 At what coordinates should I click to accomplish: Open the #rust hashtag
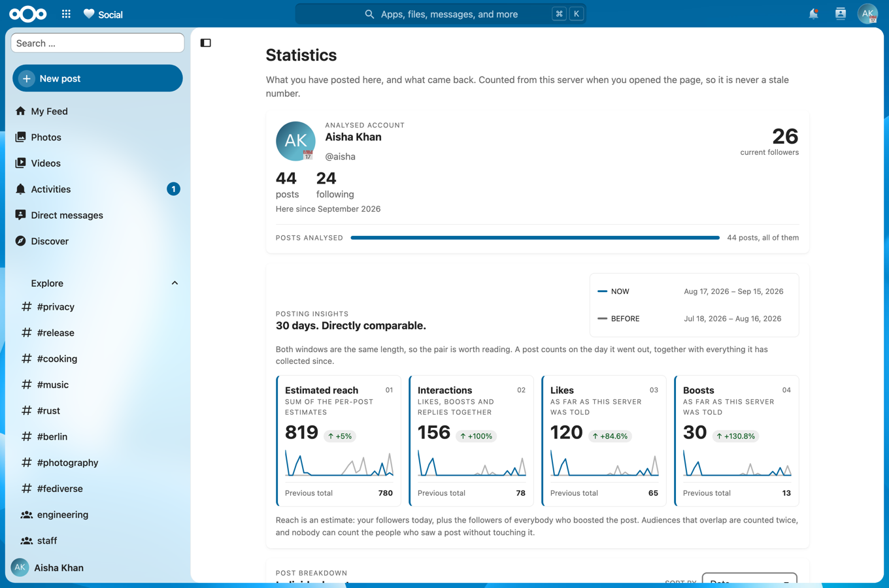97,410
